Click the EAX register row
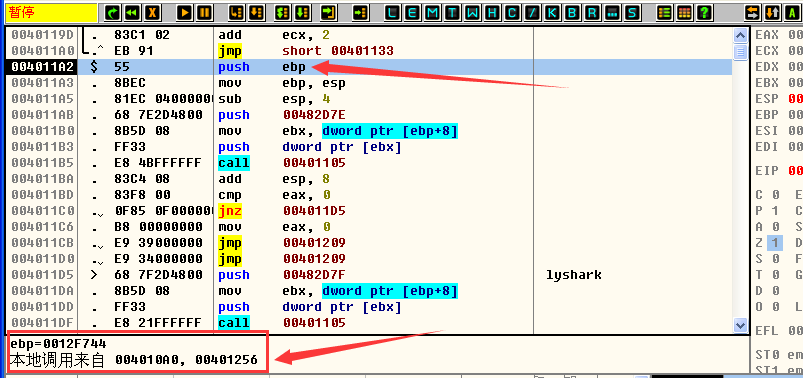This screenshot has height=378, width=803. [778, 35]
